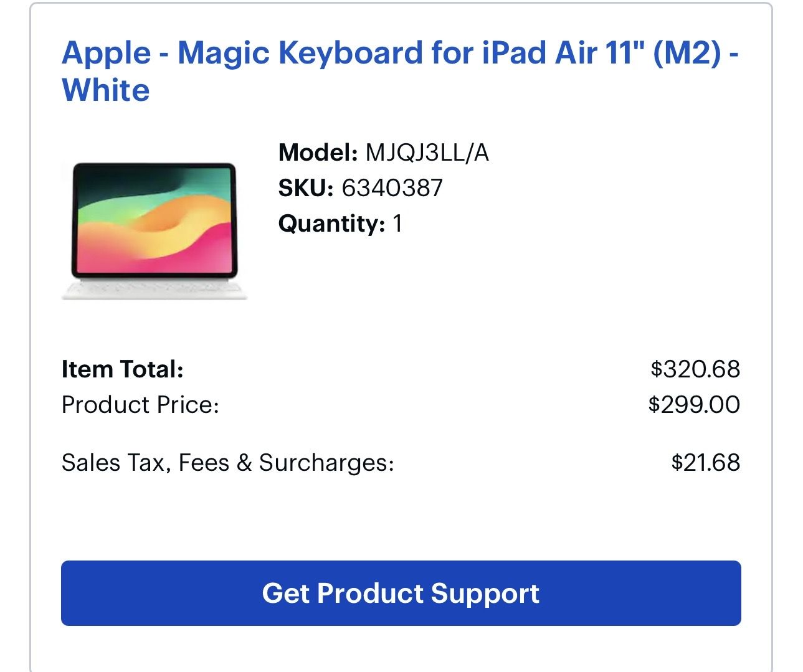
Task: Click the (M2) text in the product title
Action: tap(687, 53)
